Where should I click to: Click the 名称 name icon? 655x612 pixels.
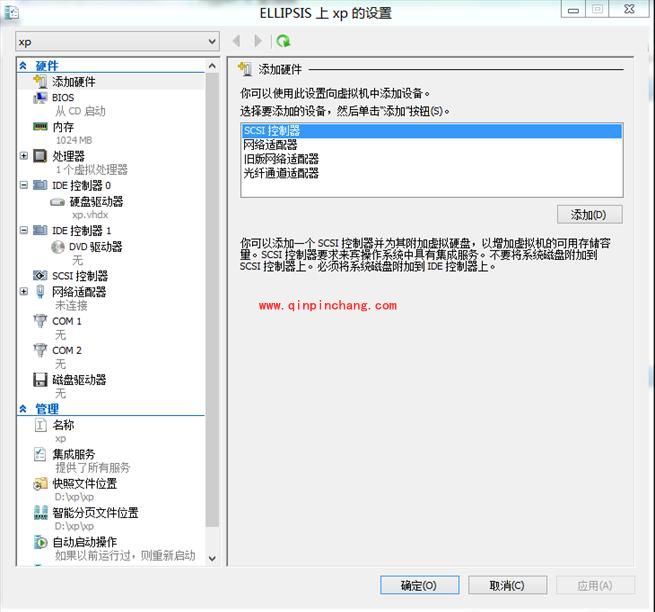[40, 425]
